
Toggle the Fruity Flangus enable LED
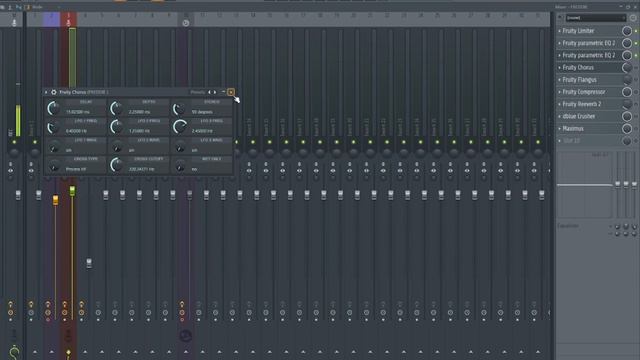tap(636, 80)
